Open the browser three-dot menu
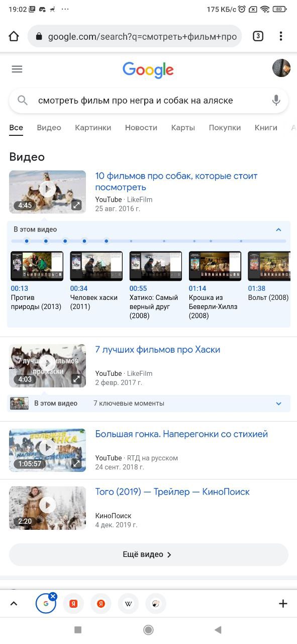Viewport: 297px width, 644px height. (x=281, y=36)
